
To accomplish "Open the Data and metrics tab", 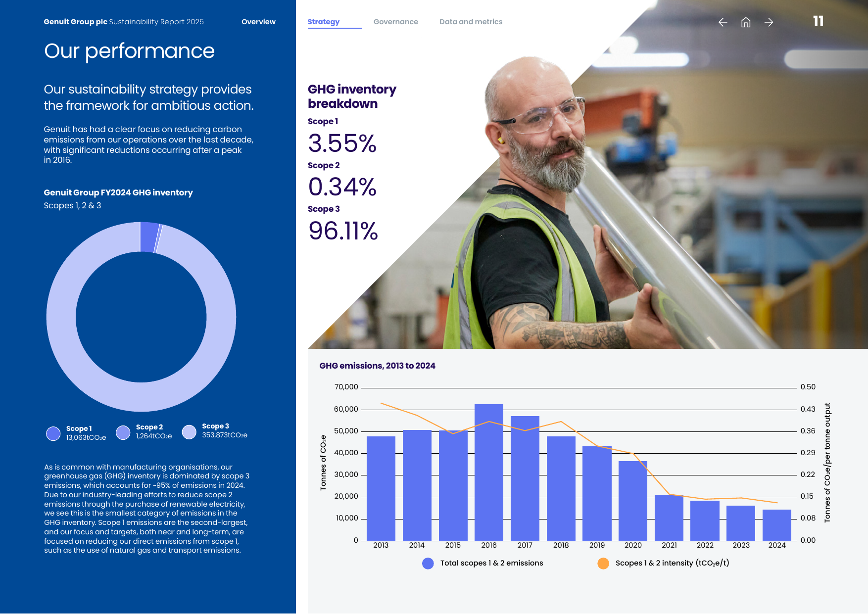I will tap(471, 22).
